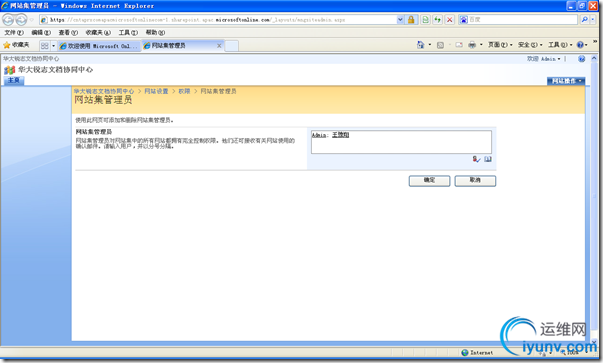Viewport: 603px width, 363px height.
Task: Click the 王维翔 user entry in the picker
Action: point(340,135)
